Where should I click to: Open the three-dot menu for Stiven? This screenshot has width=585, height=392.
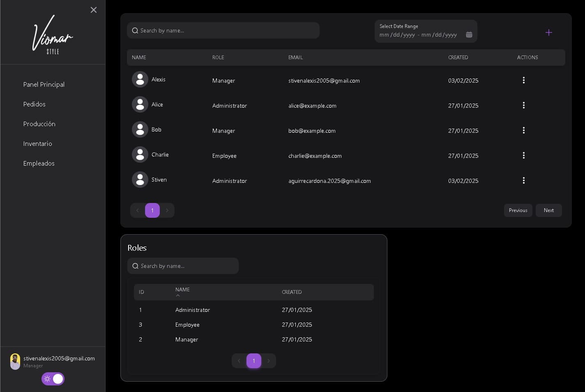tap(523, 180)
